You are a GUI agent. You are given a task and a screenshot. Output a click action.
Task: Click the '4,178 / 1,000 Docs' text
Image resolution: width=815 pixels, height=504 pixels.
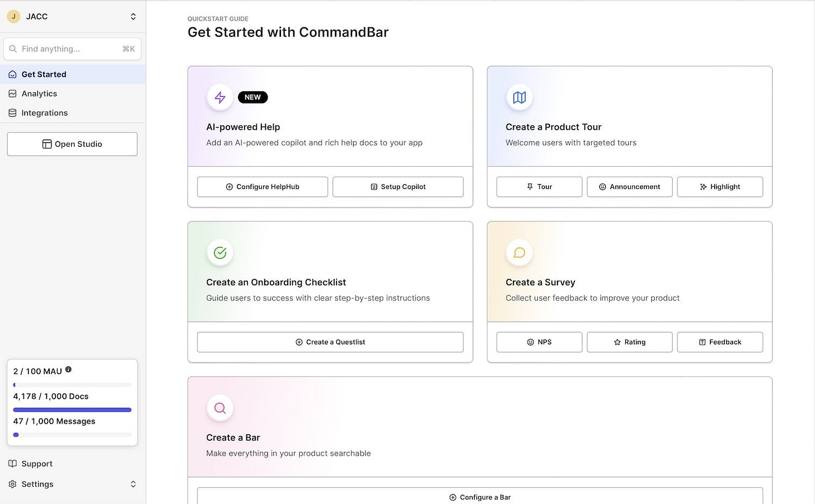point(51,397)
